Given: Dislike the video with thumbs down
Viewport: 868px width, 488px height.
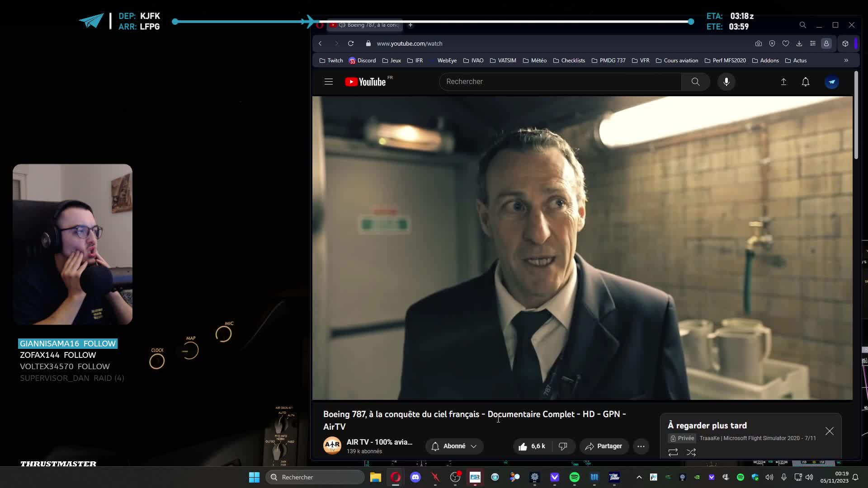Looking at the screenshot, I should click(x=563, y=446).
